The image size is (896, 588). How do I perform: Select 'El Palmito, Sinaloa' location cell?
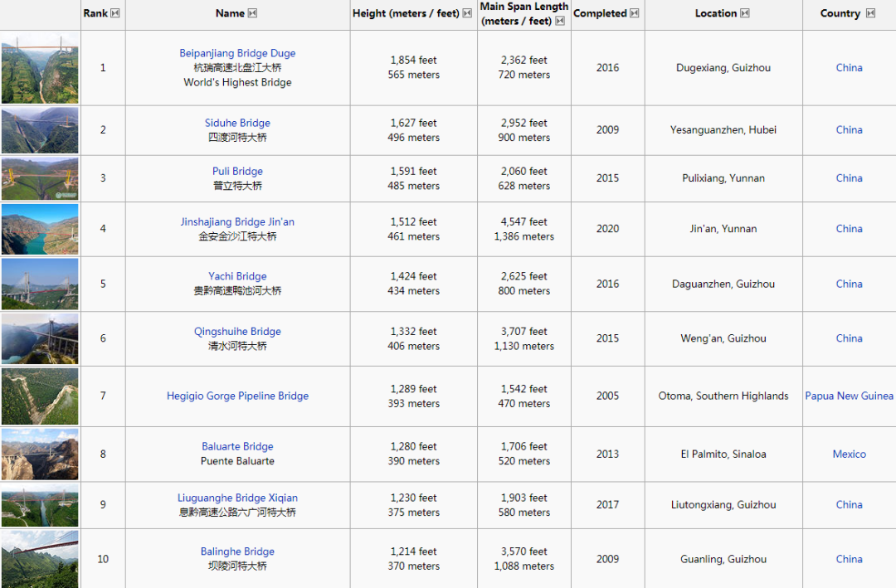[x=723, y=454]
